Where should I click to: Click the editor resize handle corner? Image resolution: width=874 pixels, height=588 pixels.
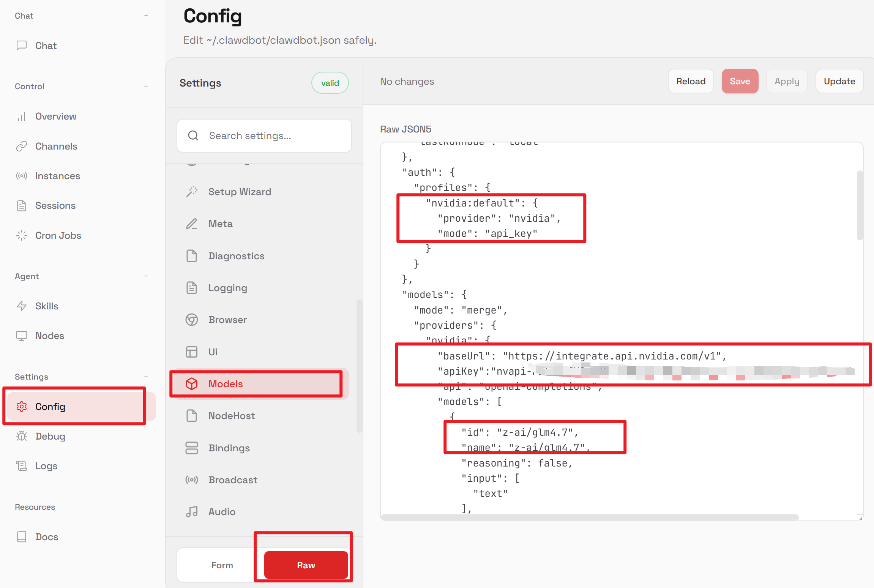click(x=860, y=518)
